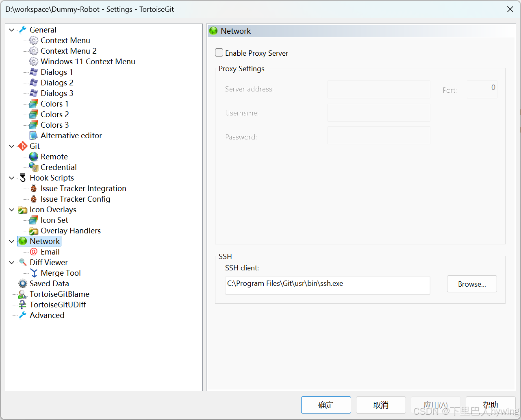Viewport: 521px width, 420px height.
Task: Click the 取消 (Cancel) button
Action: 381,405
